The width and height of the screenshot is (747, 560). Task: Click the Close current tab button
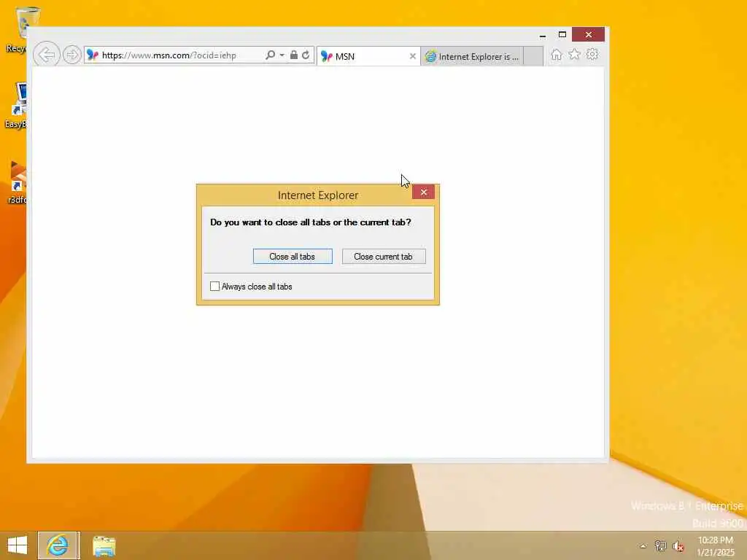click(x=384, y=256)
